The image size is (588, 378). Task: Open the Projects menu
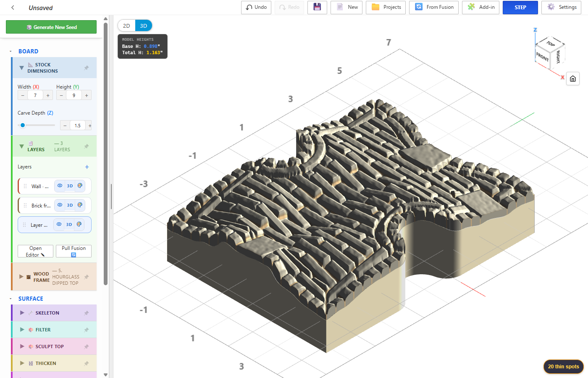386,7
